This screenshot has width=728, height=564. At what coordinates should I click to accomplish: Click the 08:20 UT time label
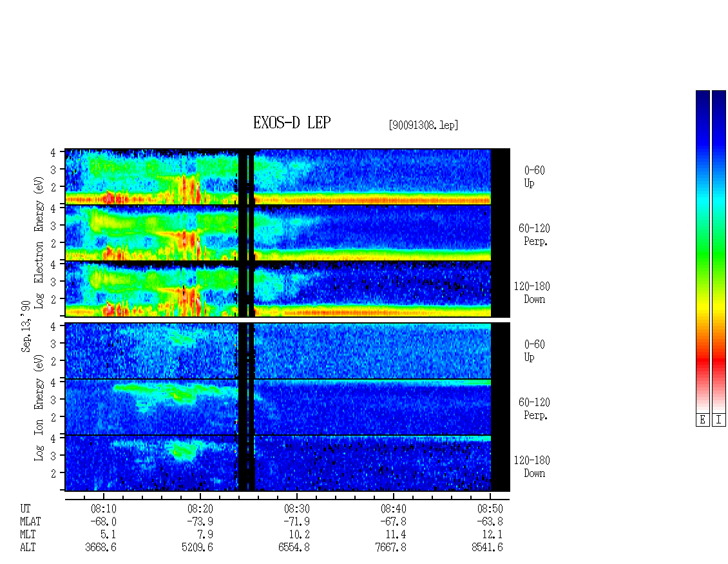pyautogui.click(x=200, y=509)
